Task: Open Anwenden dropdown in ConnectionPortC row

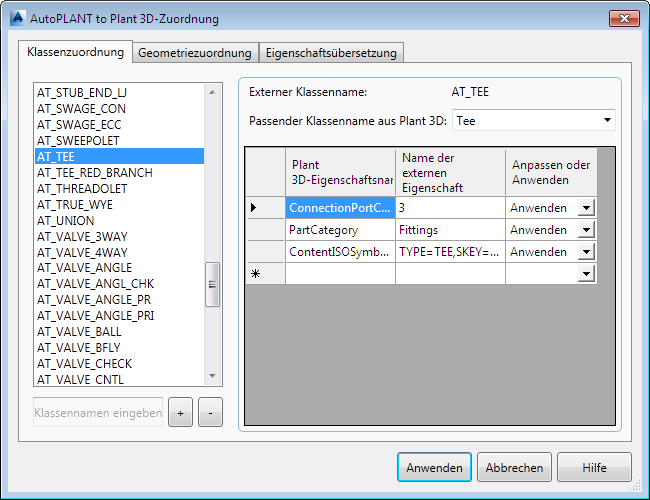Action: 587,208
